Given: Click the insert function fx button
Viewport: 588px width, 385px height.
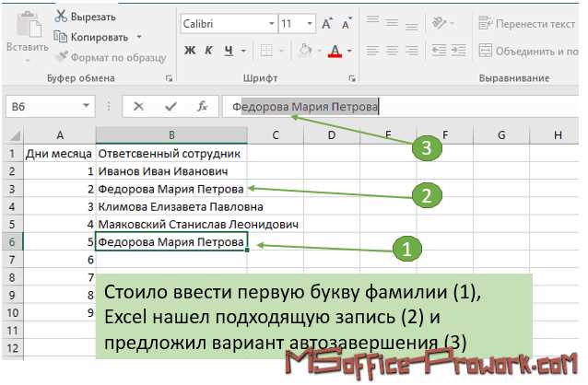Looking at the screenshot, I should coord(202,107).
